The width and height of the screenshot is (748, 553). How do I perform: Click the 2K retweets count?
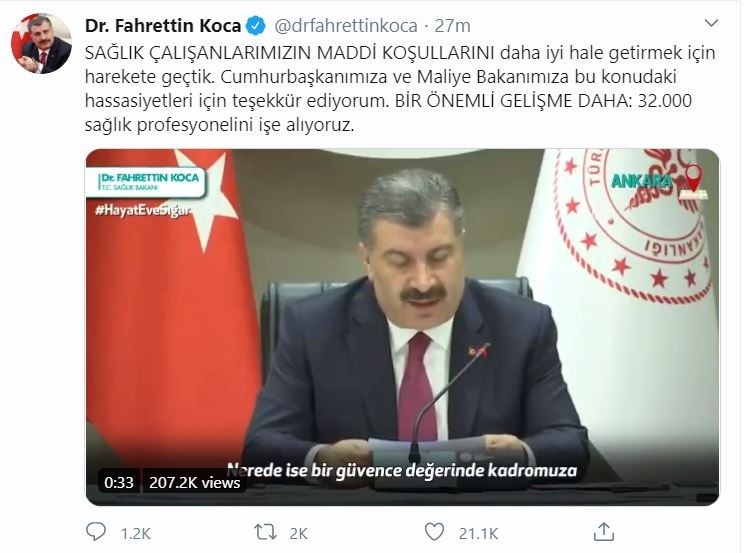click(299, 533)
